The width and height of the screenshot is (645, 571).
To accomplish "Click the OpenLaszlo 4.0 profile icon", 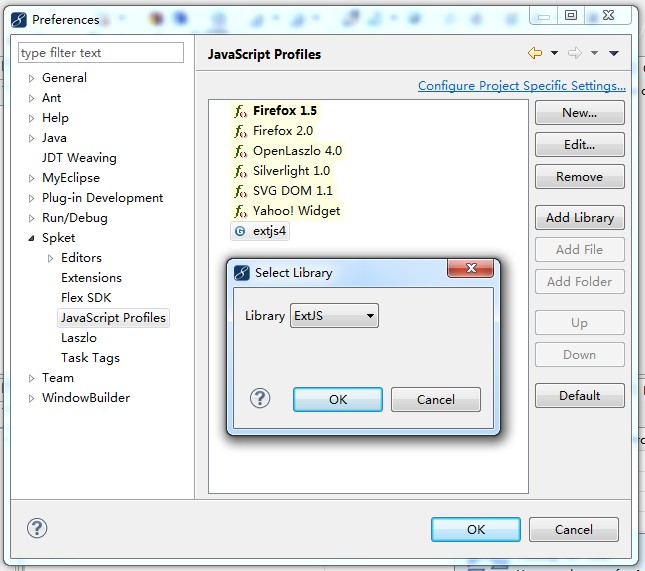I will point(241,151).
